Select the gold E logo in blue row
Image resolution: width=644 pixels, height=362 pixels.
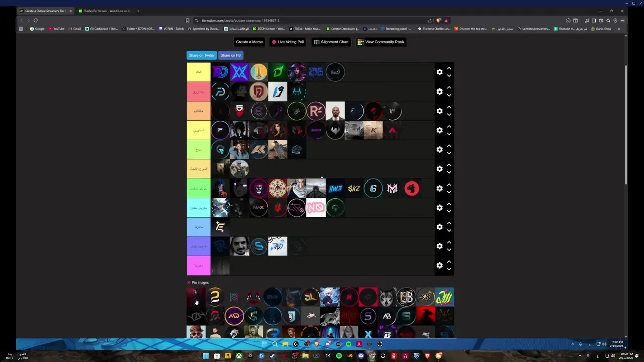(x=220, y=227)
